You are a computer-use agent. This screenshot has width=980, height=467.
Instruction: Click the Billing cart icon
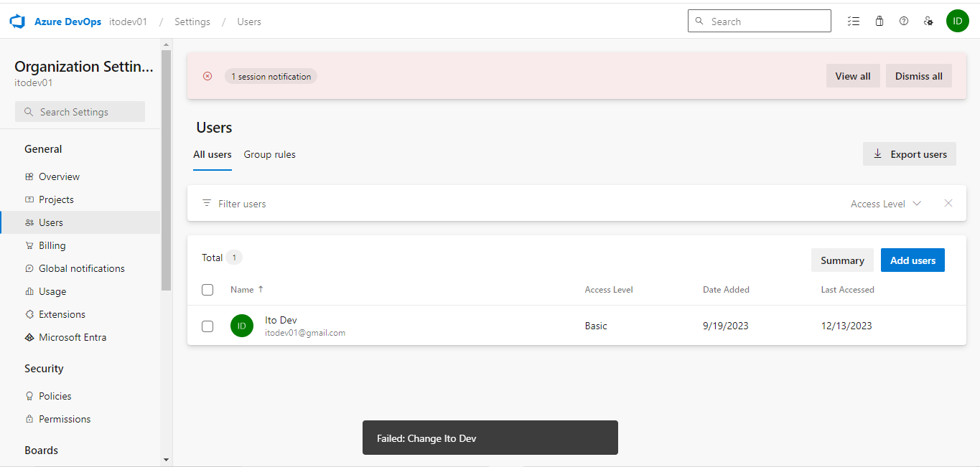29,245
